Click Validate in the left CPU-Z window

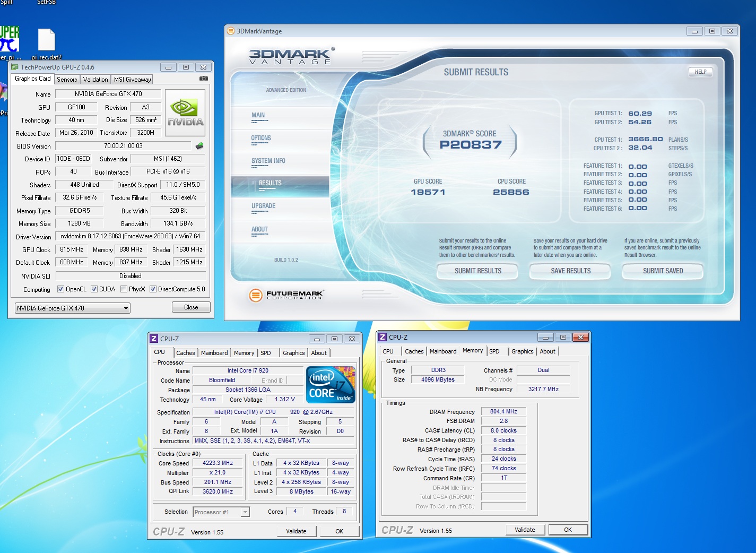click(x=296, y=531)
